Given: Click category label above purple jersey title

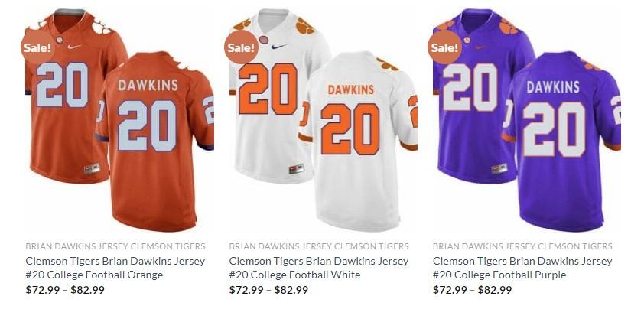Looking at the screenshot, I should pyautogui.click(x=522, y=246).
